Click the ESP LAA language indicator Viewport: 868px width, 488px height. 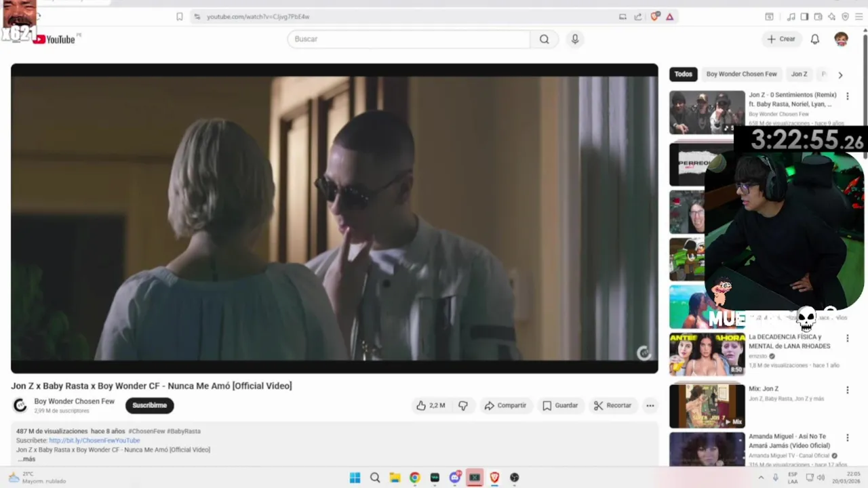tap(793, 478)
